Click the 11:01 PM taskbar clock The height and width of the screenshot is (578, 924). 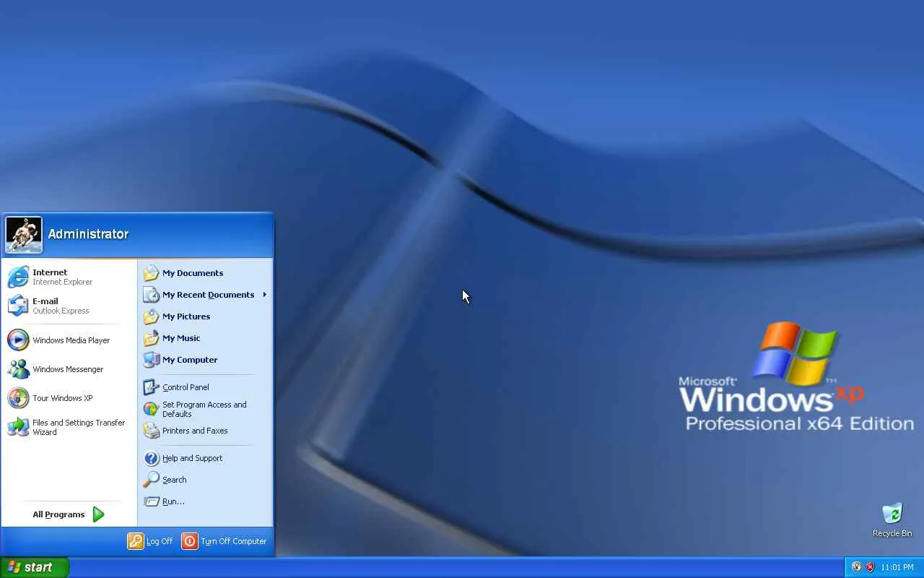coord(897,568)
